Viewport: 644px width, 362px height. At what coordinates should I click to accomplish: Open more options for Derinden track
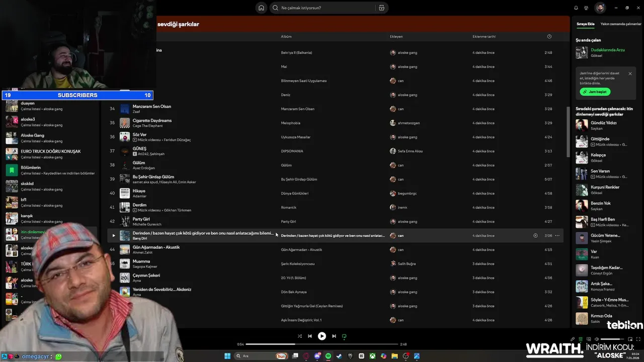[557, 235]
